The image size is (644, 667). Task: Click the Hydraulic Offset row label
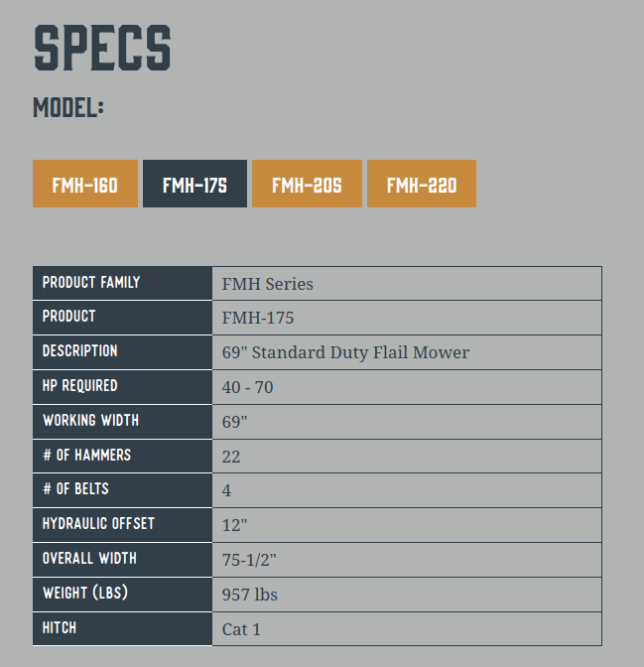[x=98, y=523]
